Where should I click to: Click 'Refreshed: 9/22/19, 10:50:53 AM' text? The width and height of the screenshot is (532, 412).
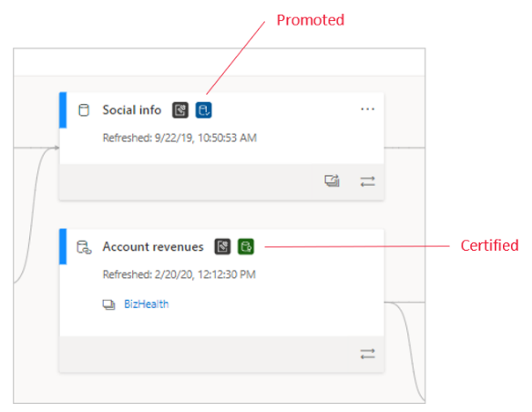click(x=179, y=138)
